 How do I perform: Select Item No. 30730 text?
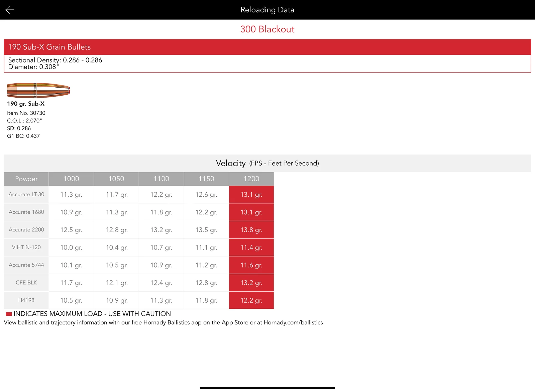click(26, 113)
